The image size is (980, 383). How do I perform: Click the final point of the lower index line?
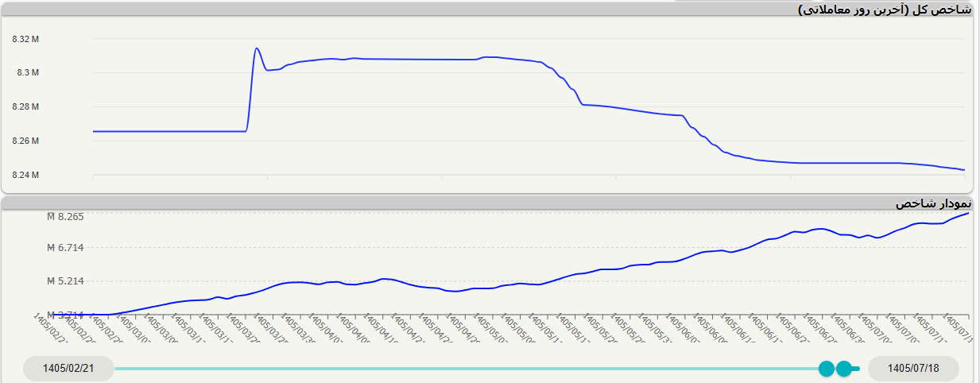pyautogui.click(x=968, y=213)
